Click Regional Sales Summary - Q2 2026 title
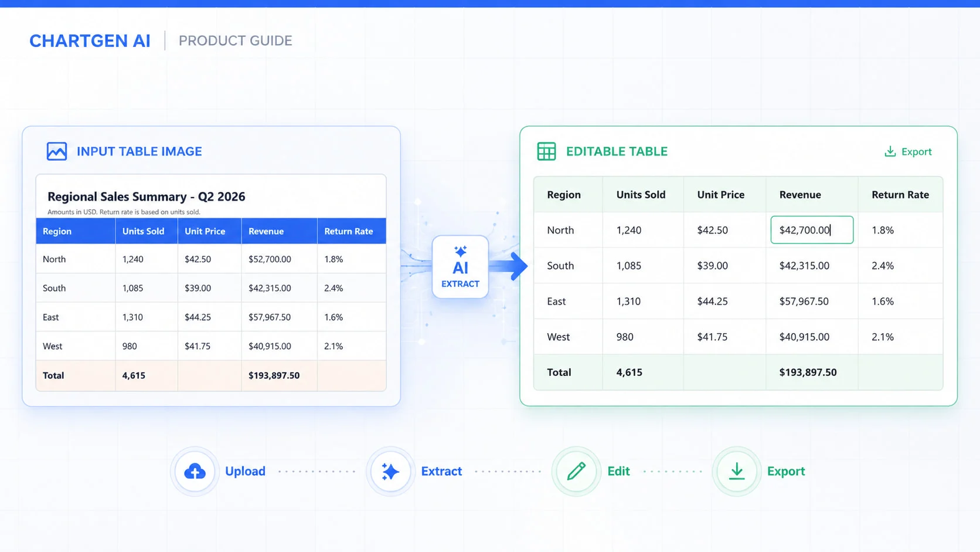Viewport: 980px width, 552px height. pos(146,197)
